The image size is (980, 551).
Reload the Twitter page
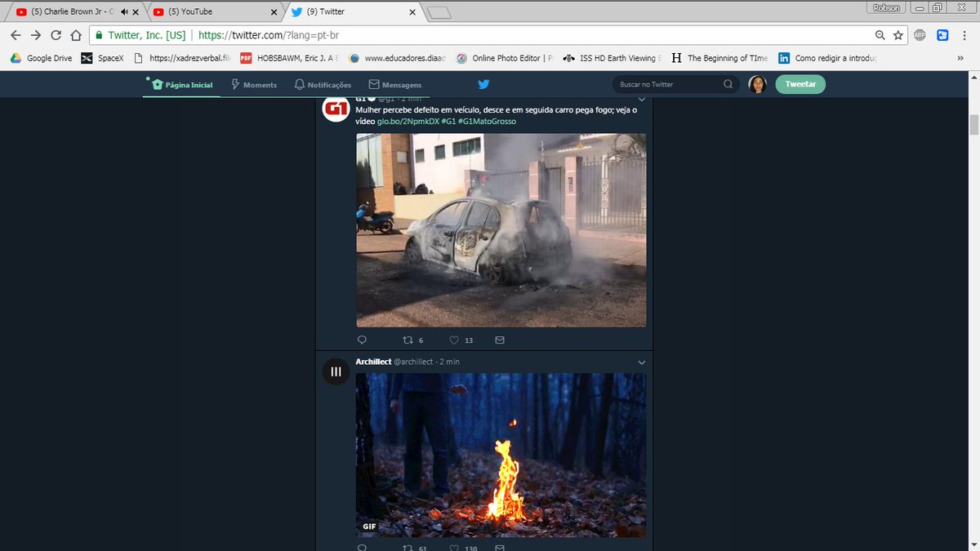pos(56,36)
